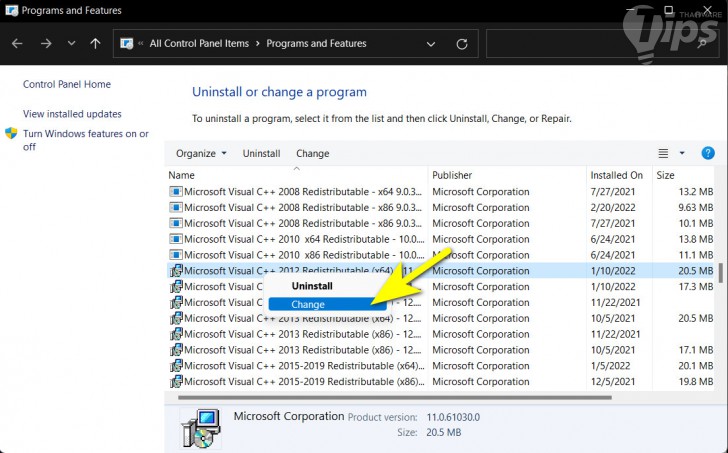
Task: Select Visual C++ 2015-2019 Redistributable (x86) row
Action: pos(440,382)
